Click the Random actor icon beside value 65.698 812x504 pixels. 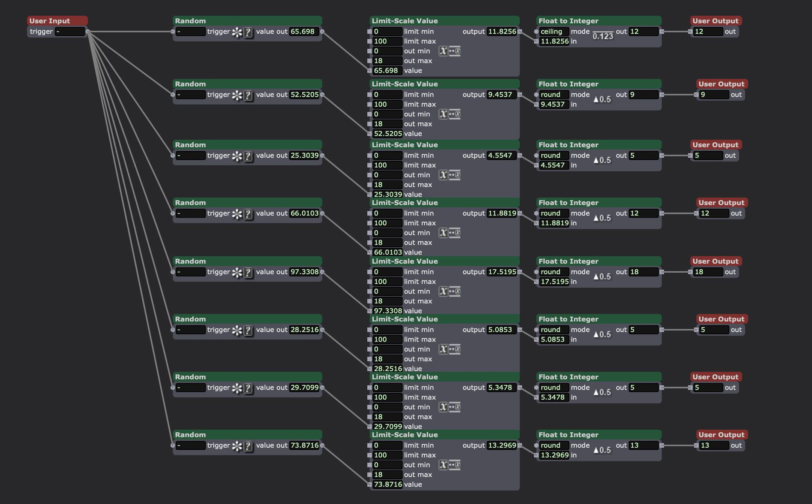click(x=242, y=32)
